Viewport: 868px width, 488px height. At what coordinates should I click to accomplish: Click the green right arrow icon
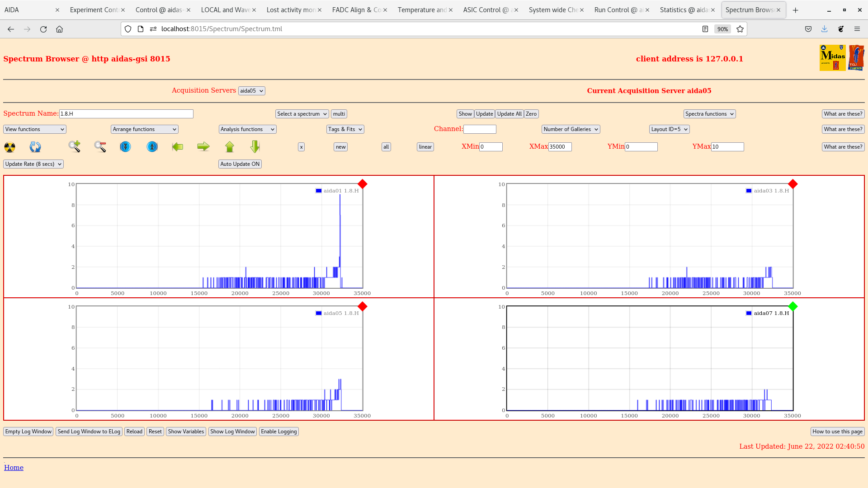[x=203, y=146]
